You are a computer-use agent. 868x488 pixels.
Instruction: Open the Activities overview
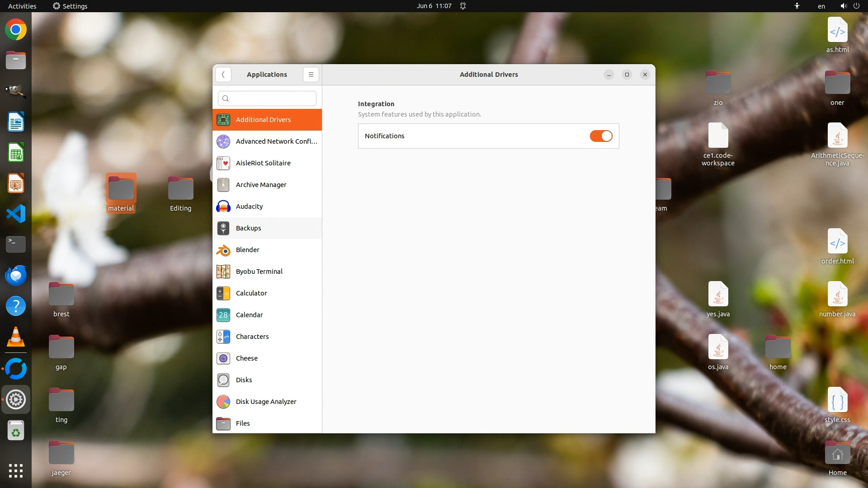pyautogui.click(x=22, y=6)
